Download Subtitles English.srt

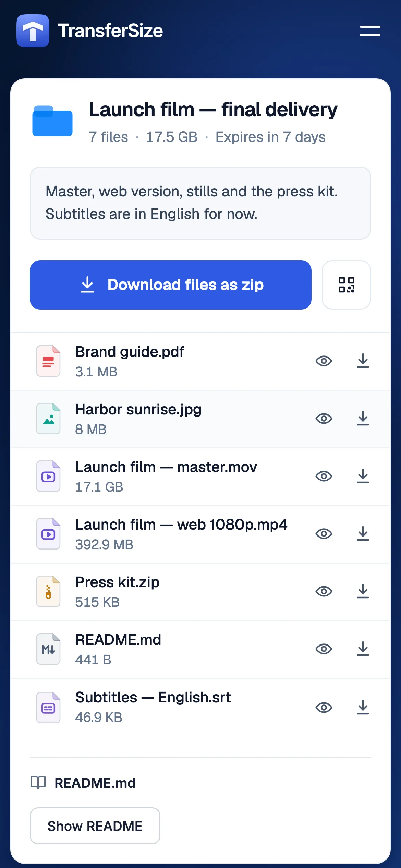click(x=363, y=708)
